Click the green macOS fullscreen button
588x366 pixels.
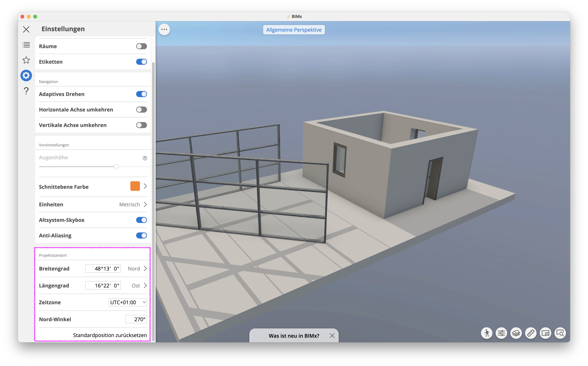point(35,16)
